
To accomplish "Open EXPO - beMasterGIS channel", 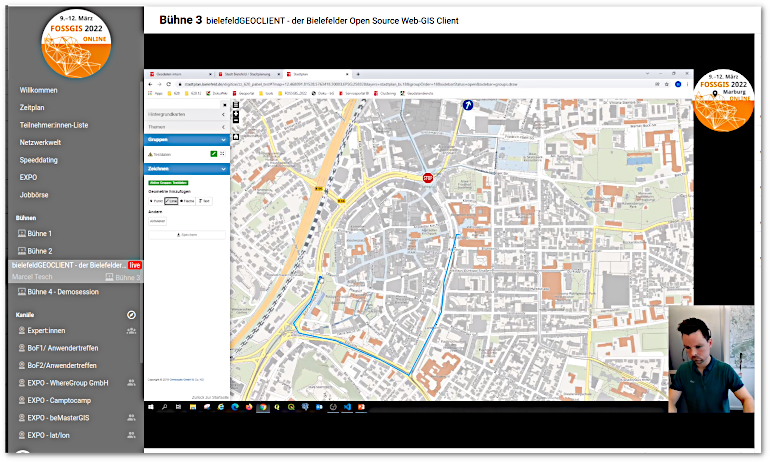I will coord(54,418).
